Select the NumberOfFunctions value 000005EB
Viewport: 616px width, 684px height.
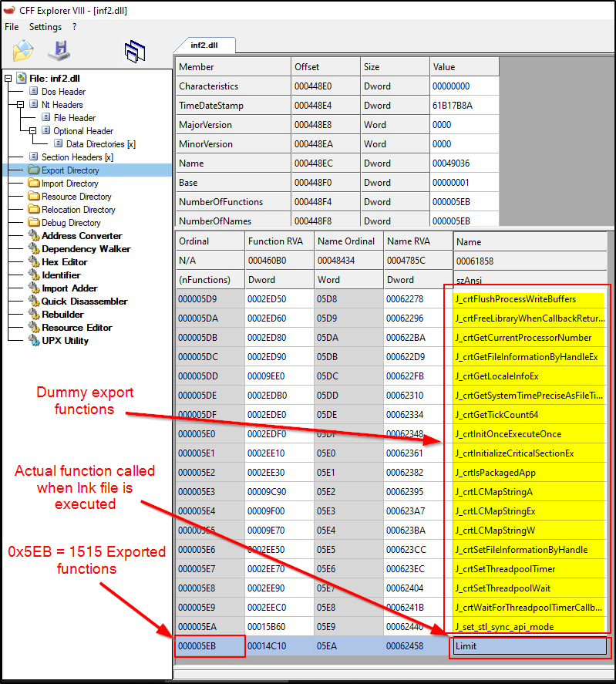tap(464, 202)
